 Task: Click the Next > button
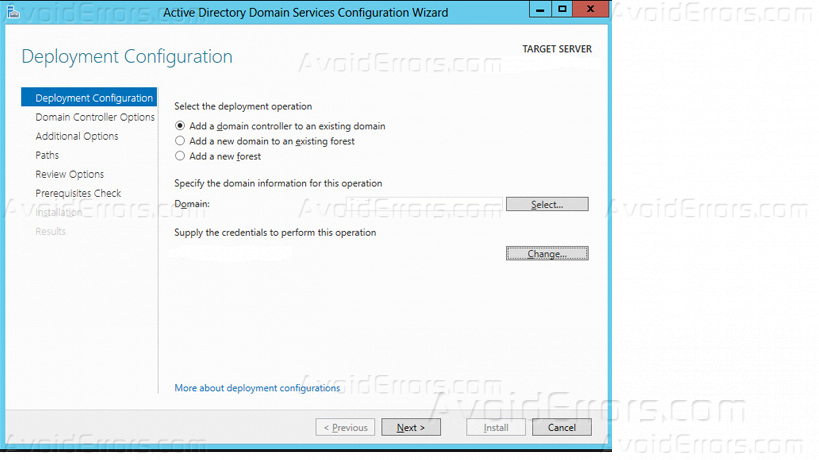[410, 428]
